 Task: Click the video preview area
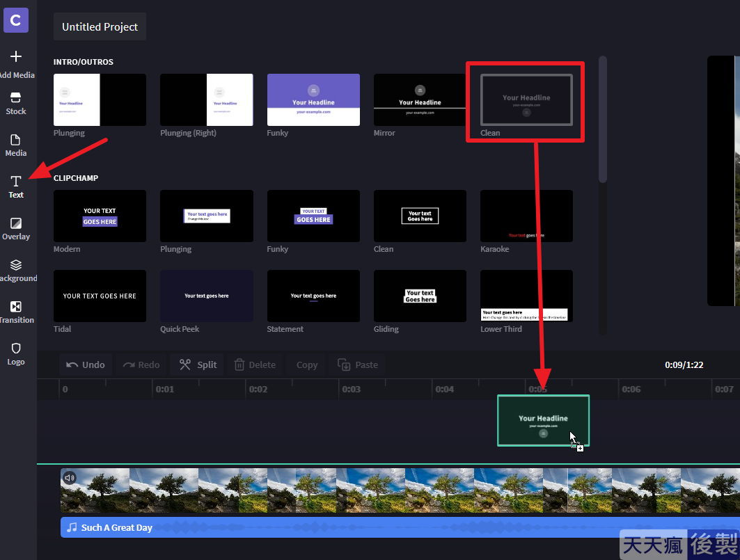(x=723, y=181)
